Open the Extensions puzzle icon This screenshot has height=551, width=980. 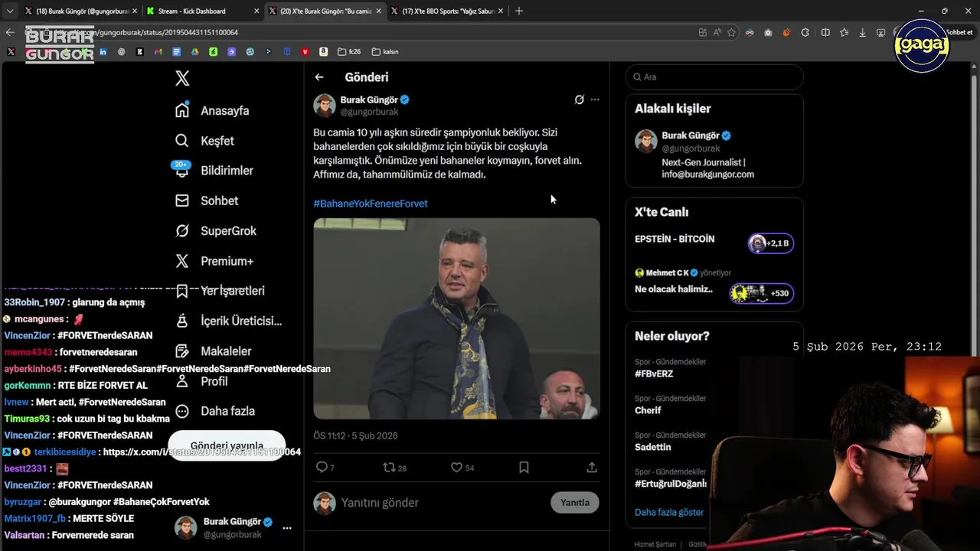coord(805,32)
